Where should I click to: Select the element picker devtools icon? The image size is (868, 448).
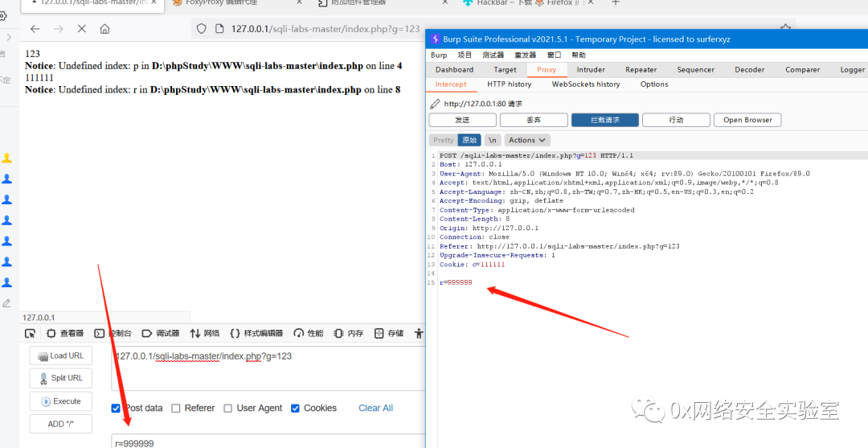coord(30,333)
